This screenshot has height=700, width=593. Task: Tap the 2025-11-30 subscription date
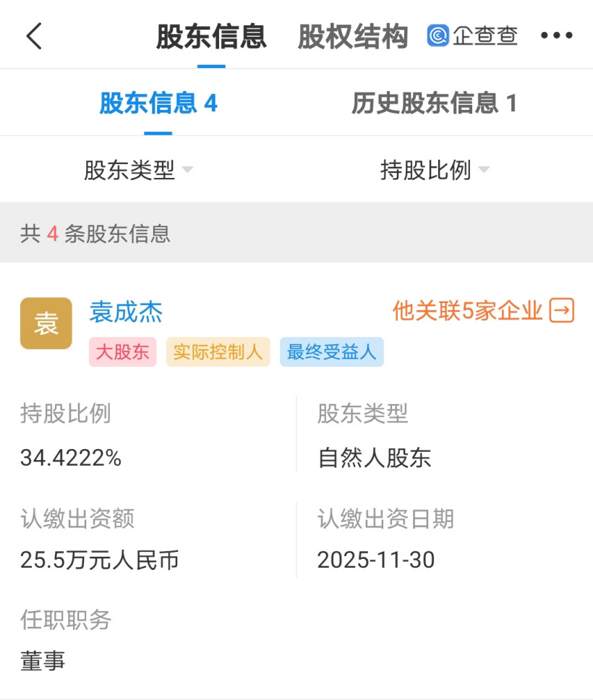[376, 560]
